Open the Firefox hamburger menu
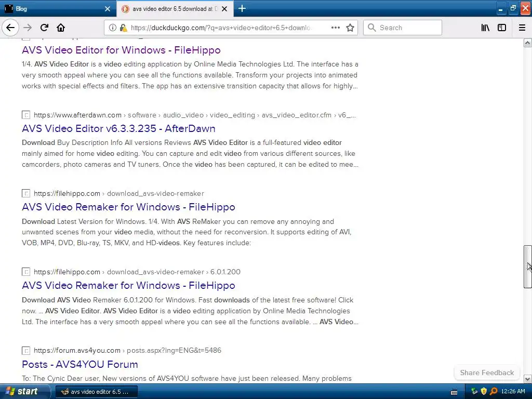 coord(522,28)
